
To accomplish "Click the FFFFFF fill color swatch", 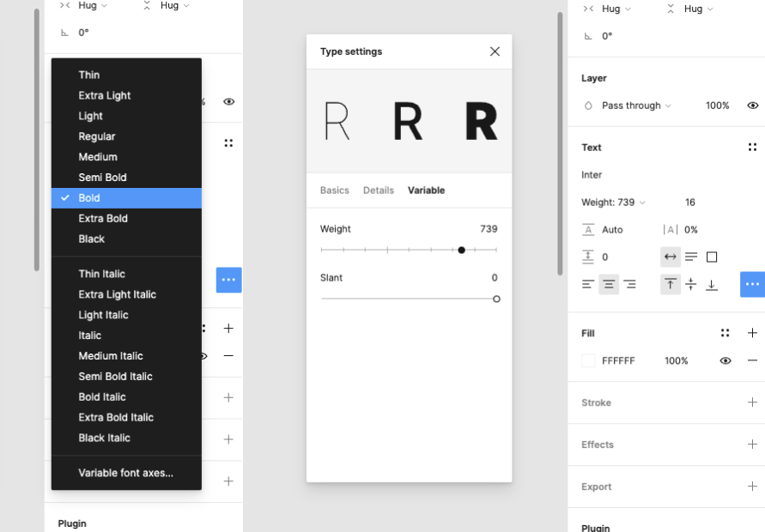I will 588,360.
